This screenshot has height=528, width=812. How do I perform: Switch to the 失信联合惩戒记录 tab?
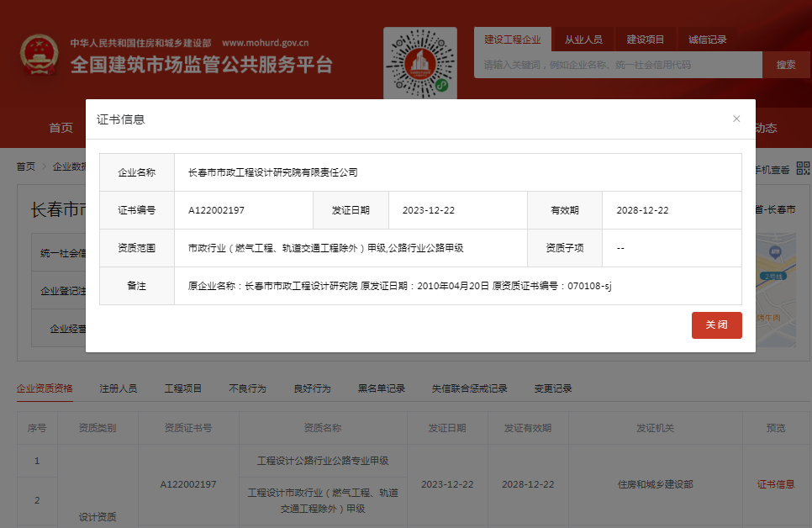click(469, 388)
